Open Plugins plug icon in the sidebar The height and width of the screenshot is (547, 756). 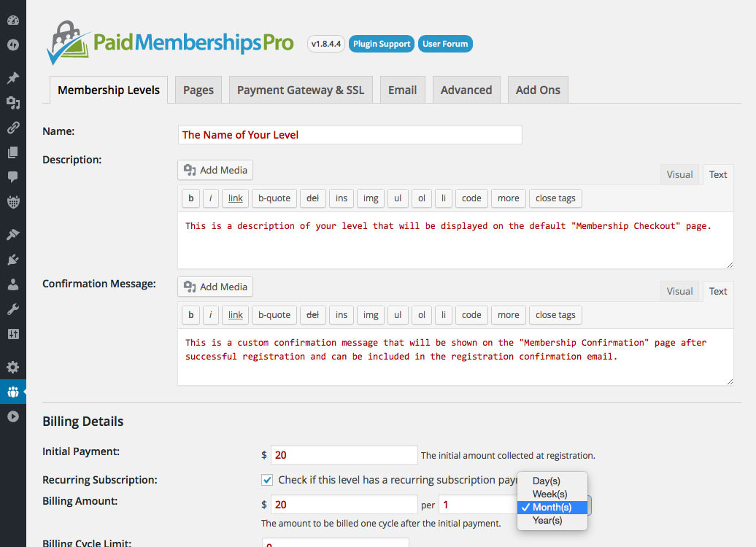(x=13, y=260)
